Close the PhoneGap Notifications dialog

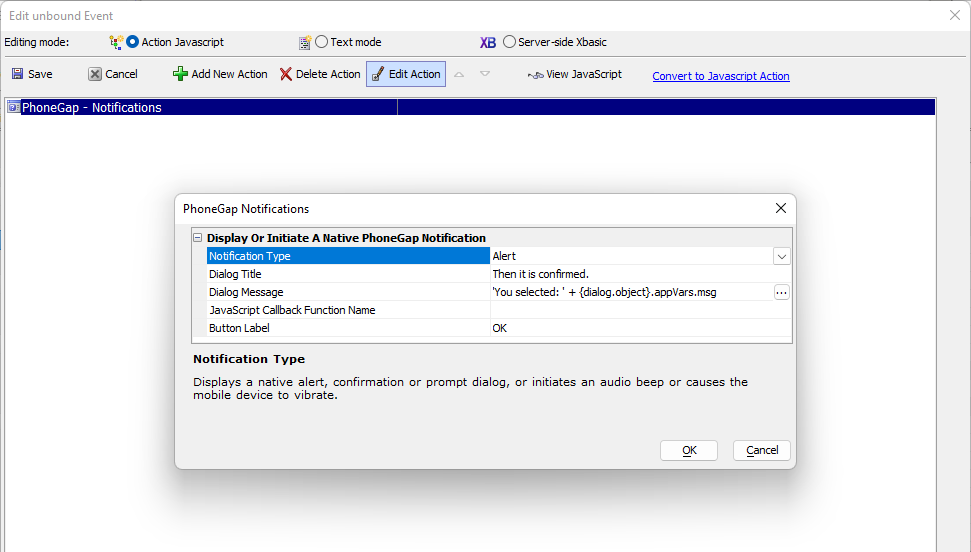[781, 208]
